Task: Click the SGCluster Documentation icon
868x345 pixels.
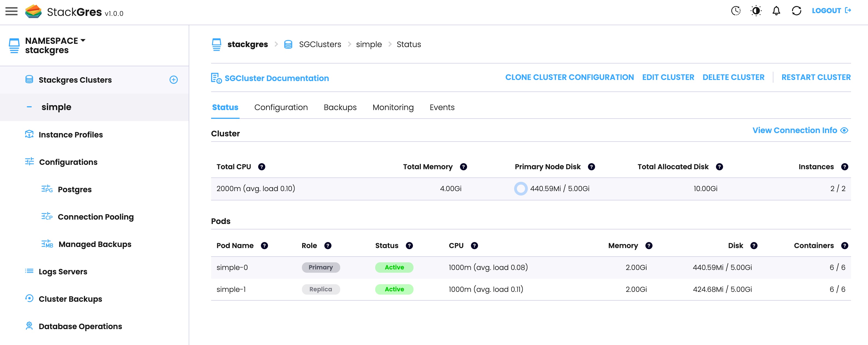Action: [216, 78]
